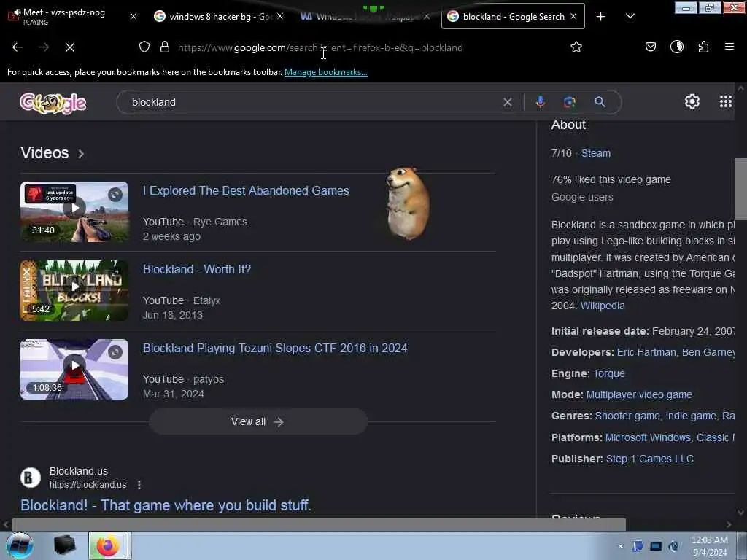Search by image with Google Lens
The width and height of the screenshot is (747, 560).
(x=569, y=102)
